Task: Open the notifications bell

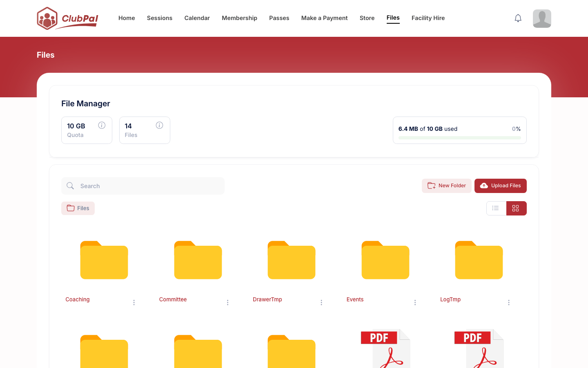Action: point(518,18)
